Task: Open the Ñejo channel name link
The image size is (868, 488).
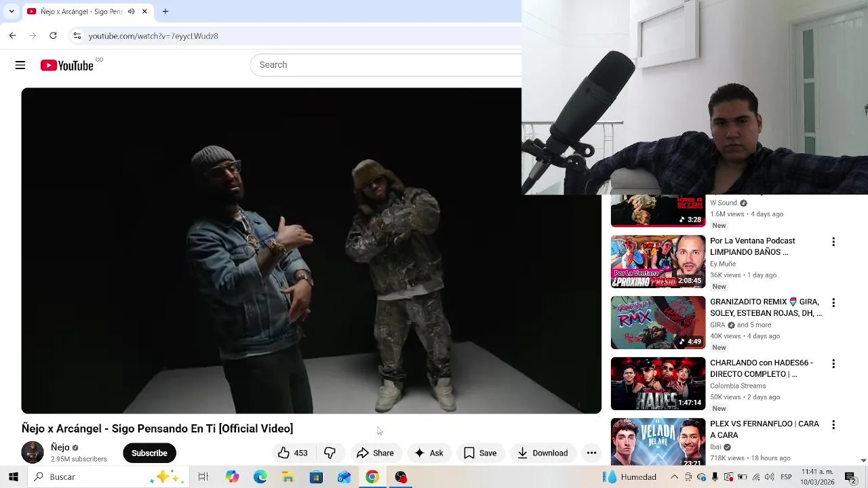Action: (60, 447)
